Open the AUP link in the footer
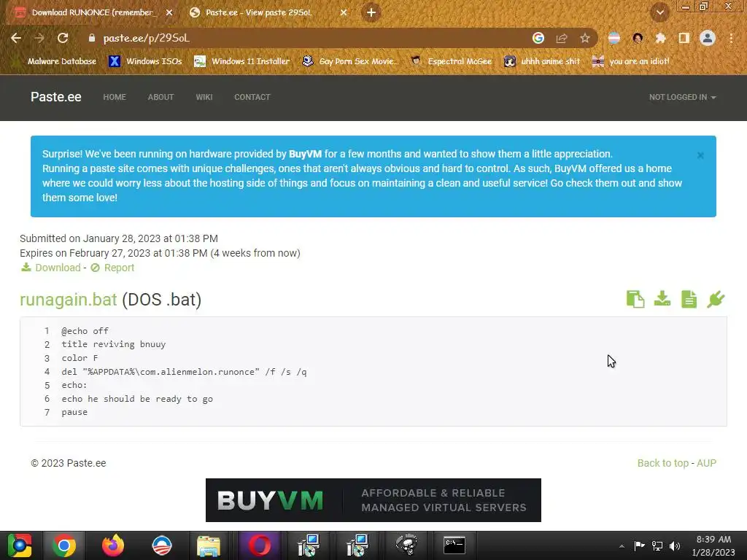Image resolution: width=747 pixels, height=560 pixels. (706, 463)
